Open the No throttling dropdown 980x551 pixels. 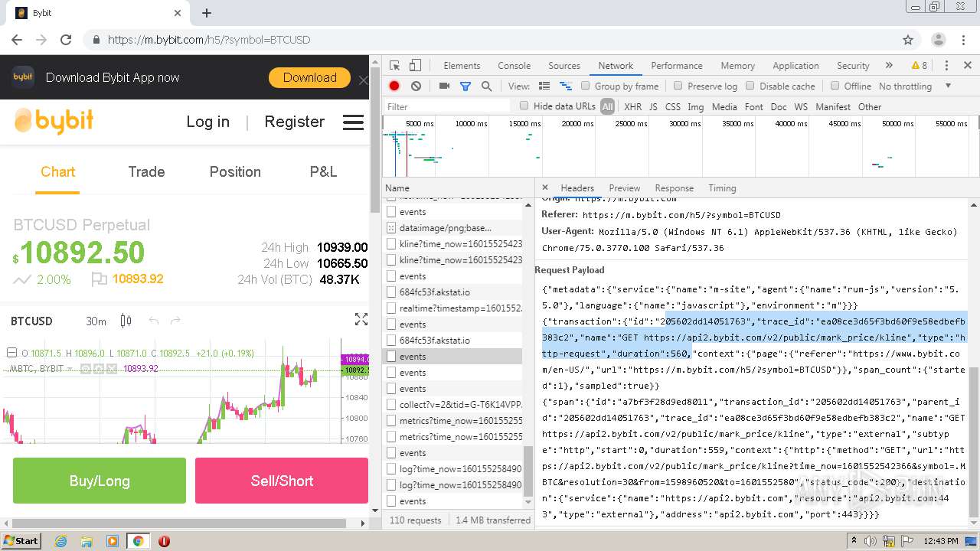(x=915, y=86)
